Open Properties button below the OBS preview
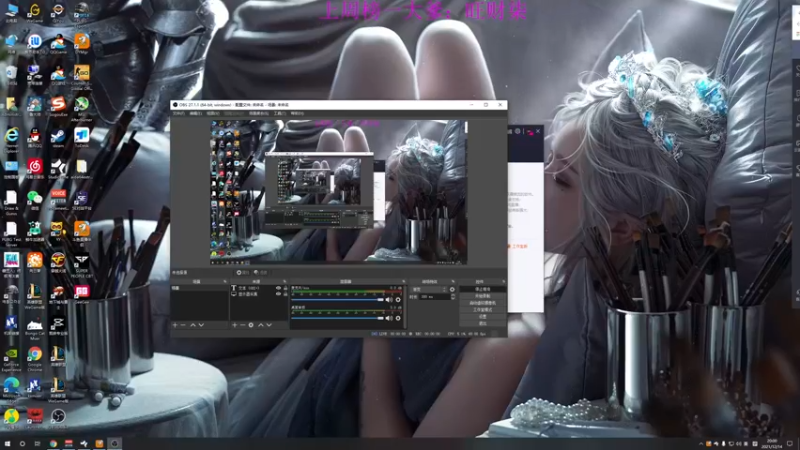800x450 pixels. pyautogui.click(x=242, y=272)
